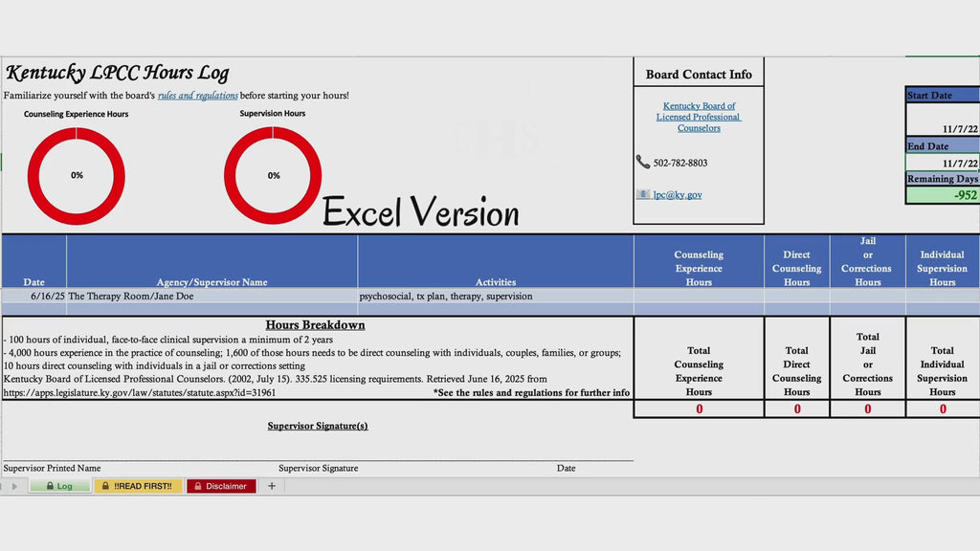Click lock icon on Log tab
Viewport: 980px width, 551px height.
click(x=50, y=486)
